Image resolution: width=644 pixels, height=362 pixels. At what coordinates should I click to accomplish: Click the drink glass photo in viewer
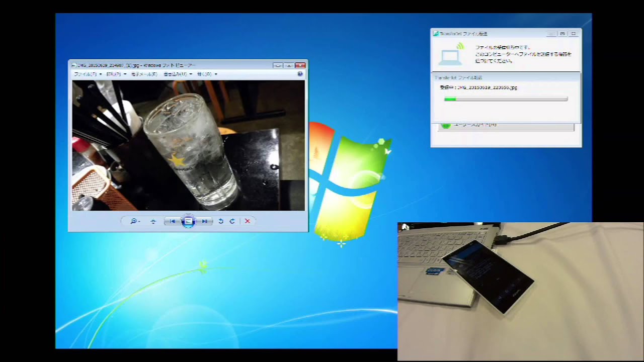tap(189, 145)
